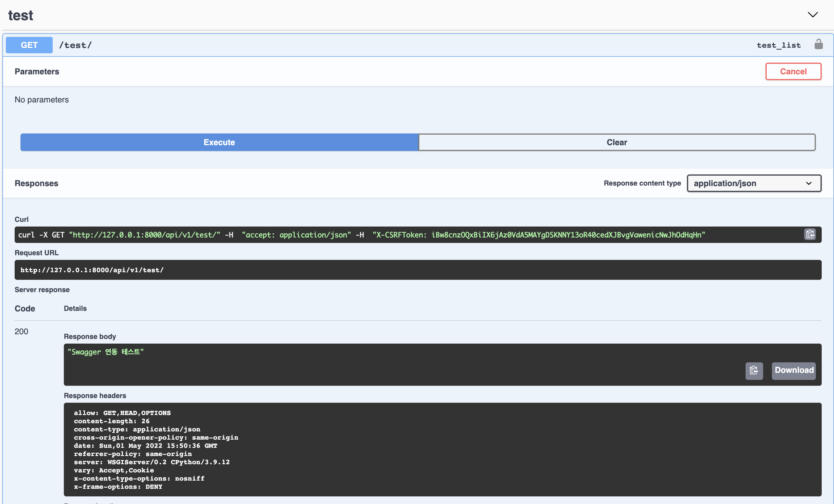Copy the response body to clipboard
This screenshot has width=834, height=504.
coord(754,370)
